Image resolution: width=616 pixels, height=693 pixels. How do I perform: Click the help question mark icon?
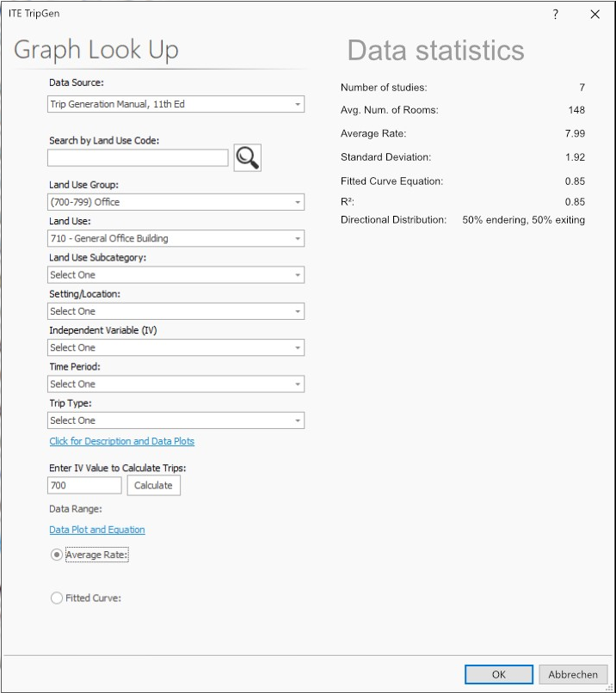click(556, 15)
